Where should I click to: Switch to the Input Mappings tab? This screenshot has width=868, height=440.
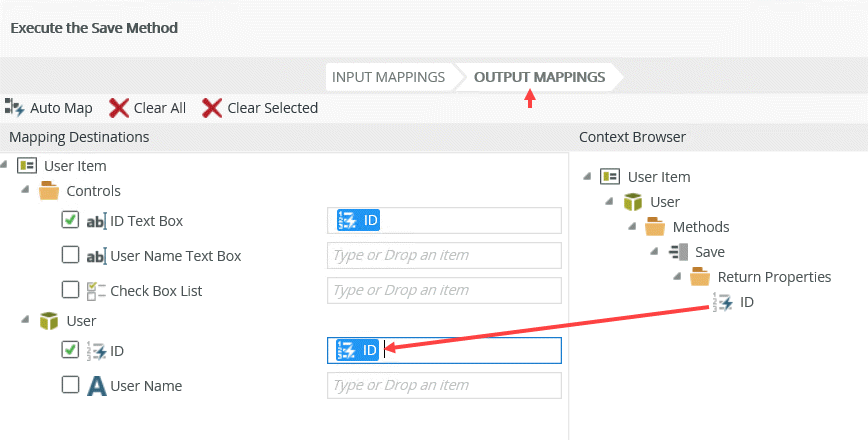click(x=388, y=77)
